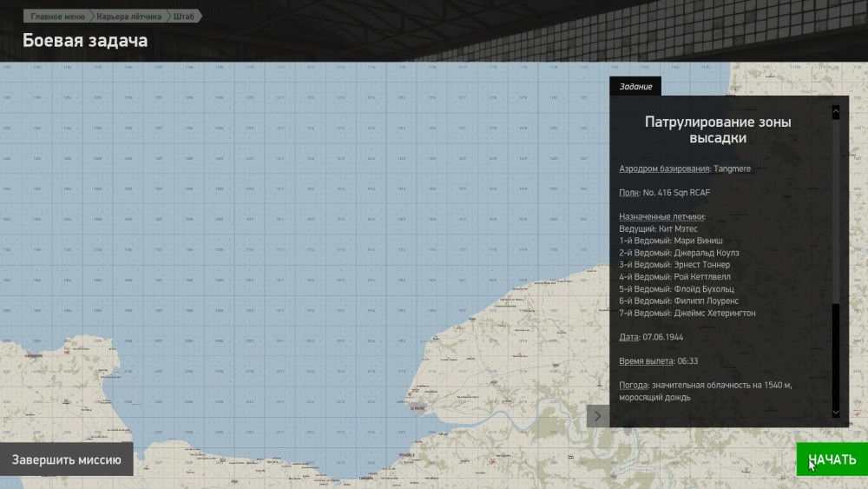
Task: Click scrollbar up arrow in briefing panel
Action: tap(836, 112)
